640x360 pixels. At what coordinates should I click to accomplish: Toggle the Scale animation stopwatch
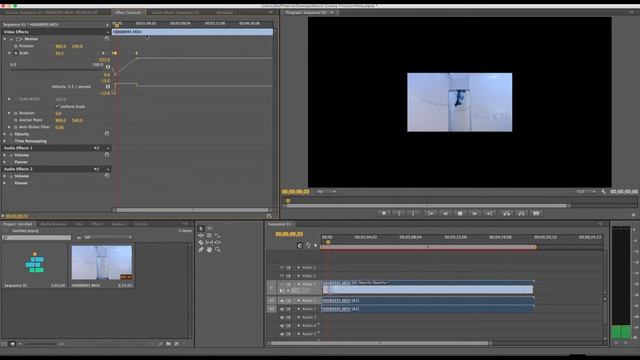tap(16, 53)
